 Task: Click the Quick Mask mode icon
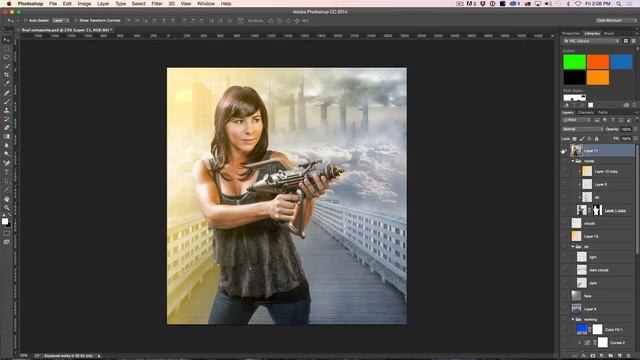[7, 233]
